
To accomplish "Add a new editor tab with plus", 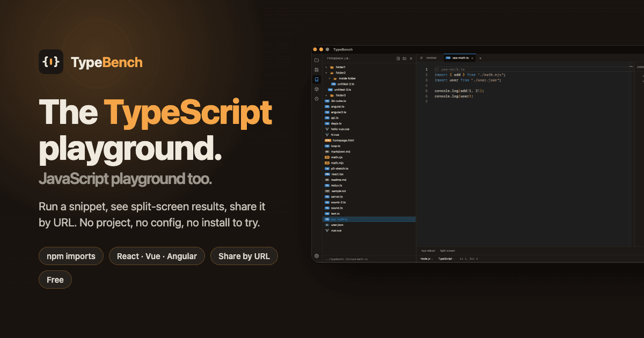I will (x=480, y=58).
